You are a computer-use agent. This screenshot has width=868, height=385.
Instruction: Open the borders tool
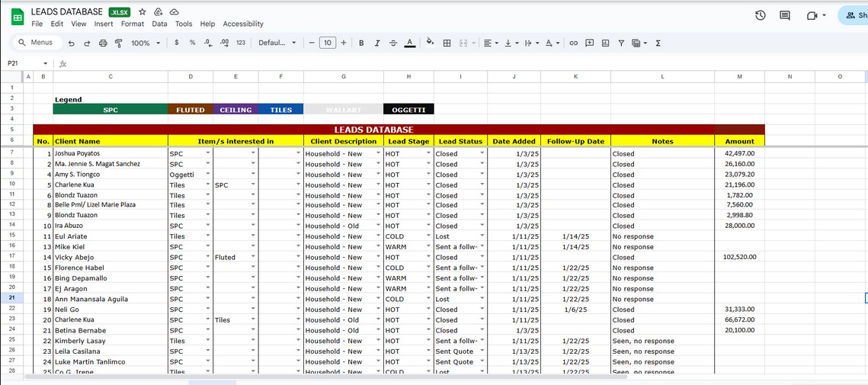(x=447, y=43)
